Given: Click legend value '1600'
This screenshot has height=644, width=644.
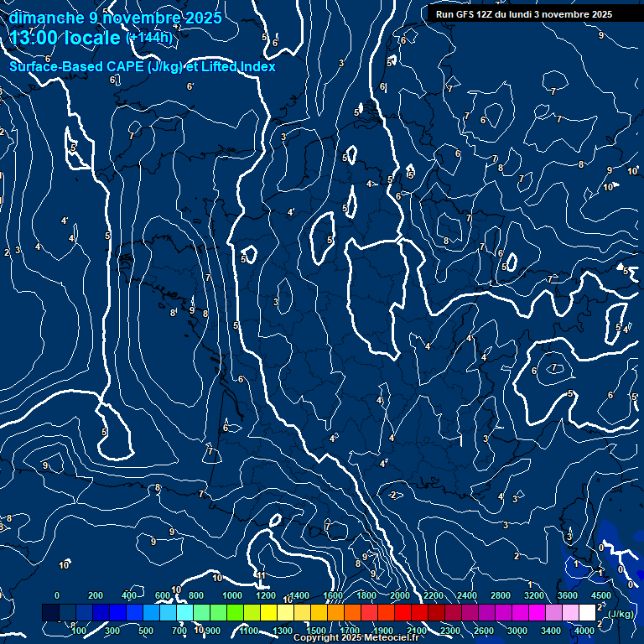Looking at the screenshot, I should pyautogui.click(x=333, y=595).
